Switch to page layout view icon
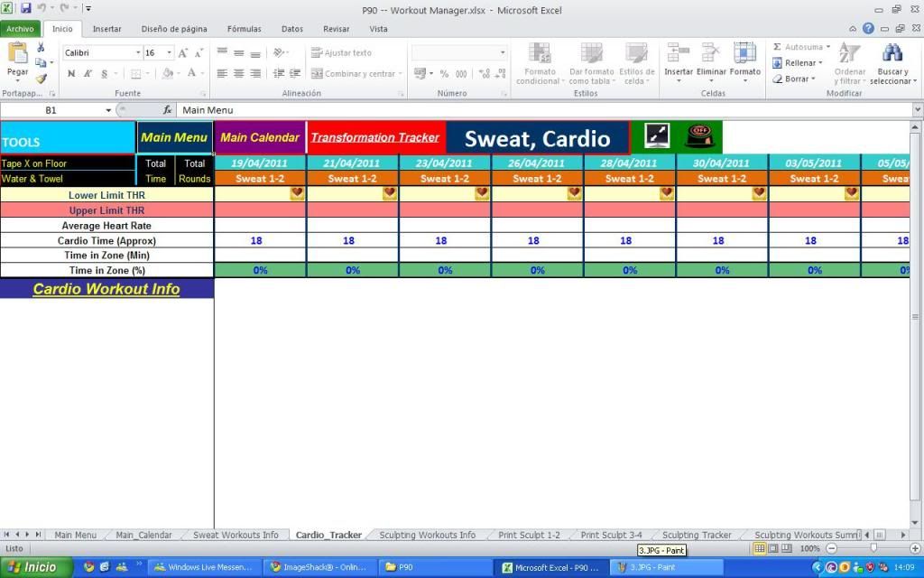The width and height of the screenshot is (924, 578). point(773,548)
